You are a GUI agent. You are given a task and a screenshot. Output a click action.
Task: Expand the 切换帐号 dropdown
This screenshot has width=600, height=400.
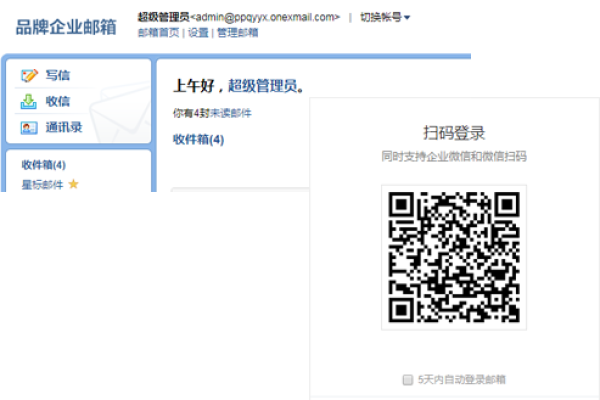tap(385, 17)
